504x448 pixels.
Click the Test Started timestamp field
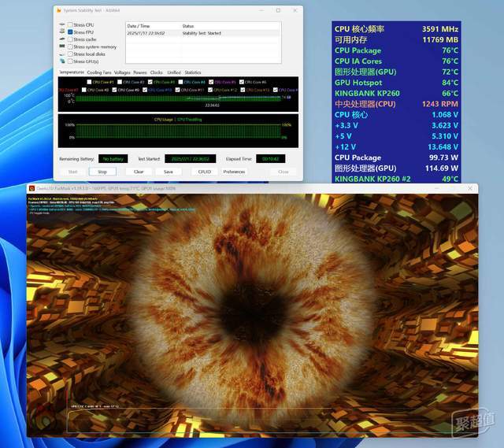(x=191, y=159)
